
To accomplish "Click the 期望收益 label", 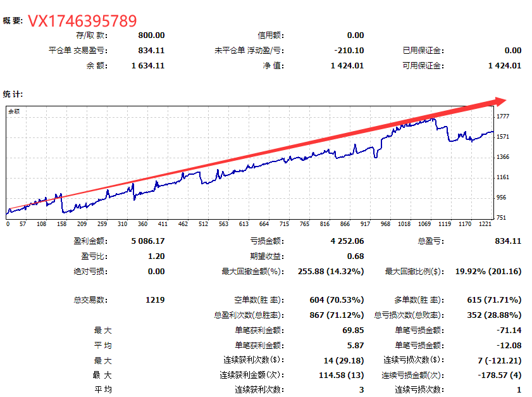I will pyautogui.click(x=268, y=256).
